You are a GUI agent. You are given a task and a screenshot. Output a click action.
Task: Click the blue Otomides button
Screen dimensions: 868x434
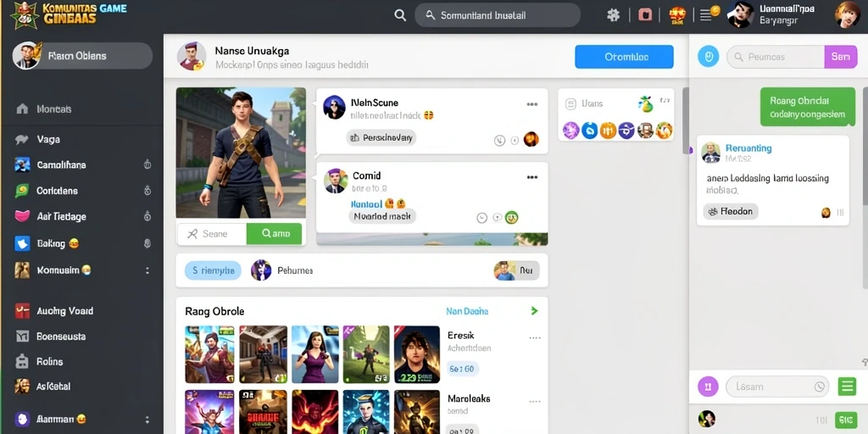(x=624, y=57)
